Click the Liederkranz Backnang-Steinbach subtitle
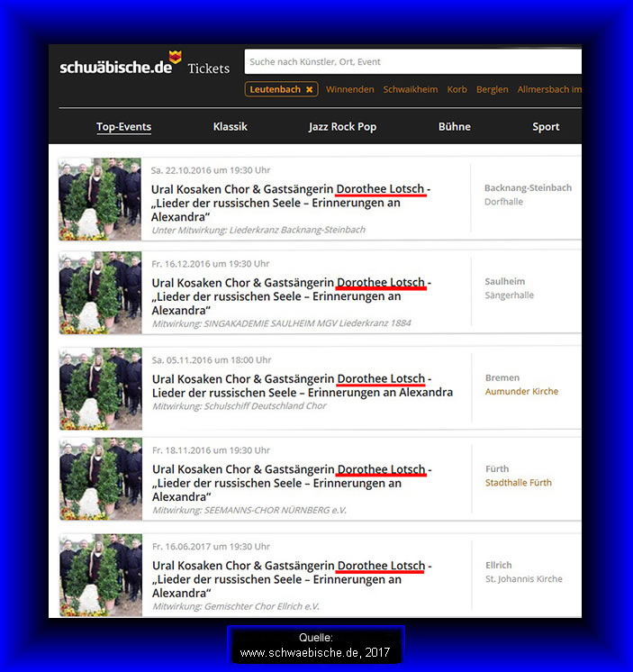 pos(258,230)
